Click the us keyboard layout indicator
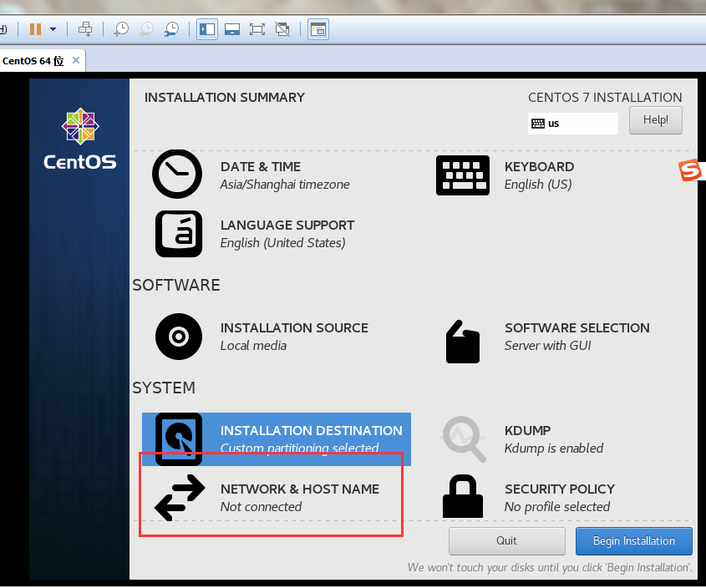 [572, 124]
